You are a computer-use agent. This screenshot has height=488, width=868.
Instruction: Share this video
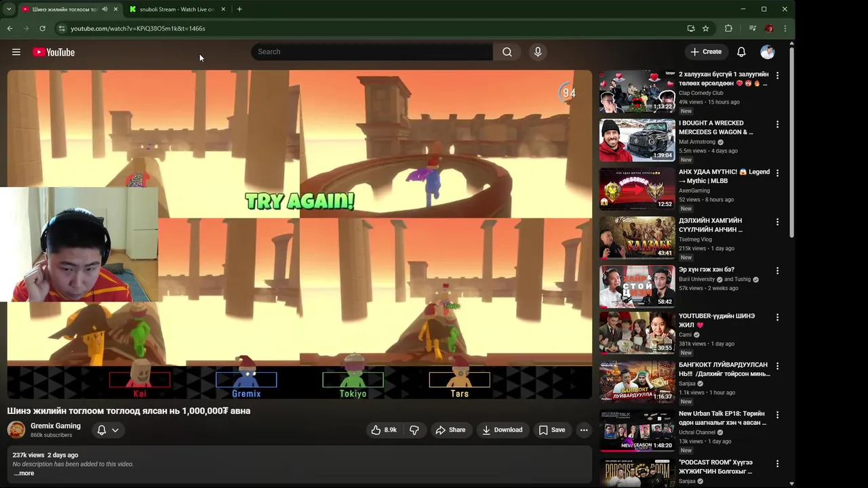pyautogui.click(x=451, y=430)
